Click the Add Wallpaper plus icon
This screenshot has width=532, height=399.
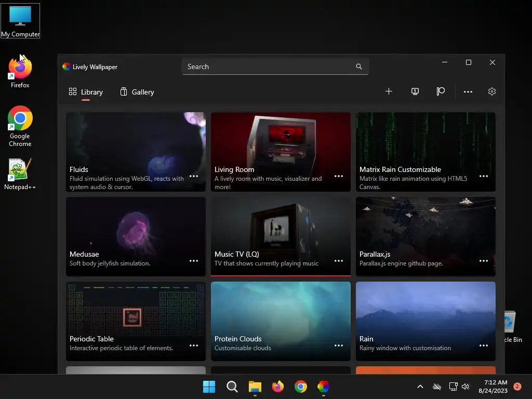coord(389,91)
